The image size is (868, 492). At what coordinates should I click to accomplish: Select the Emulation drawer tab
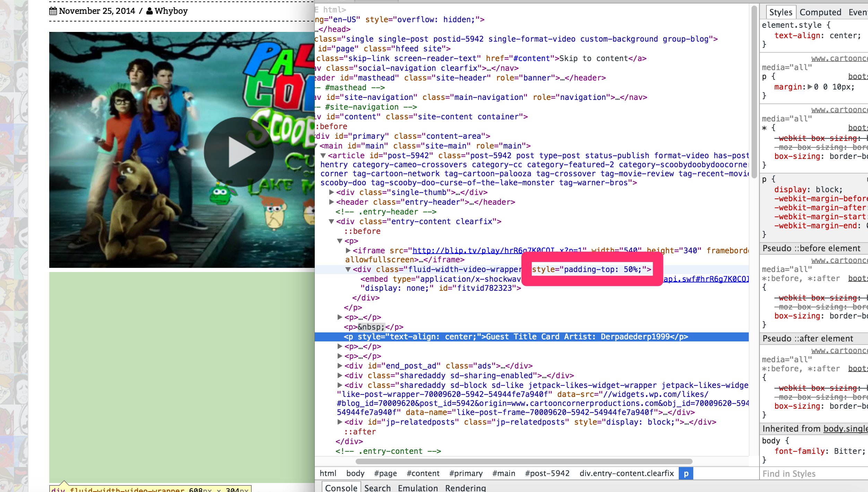click(418, 487)
